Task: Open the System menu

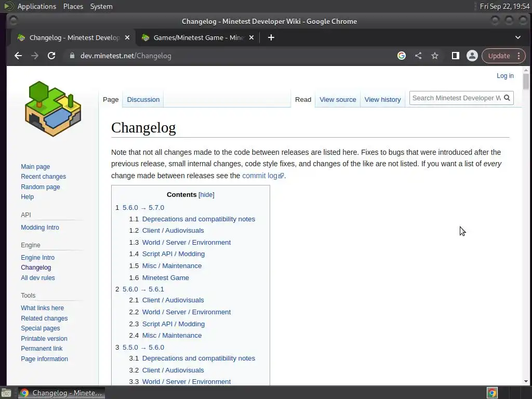Action: click(101, 6)
